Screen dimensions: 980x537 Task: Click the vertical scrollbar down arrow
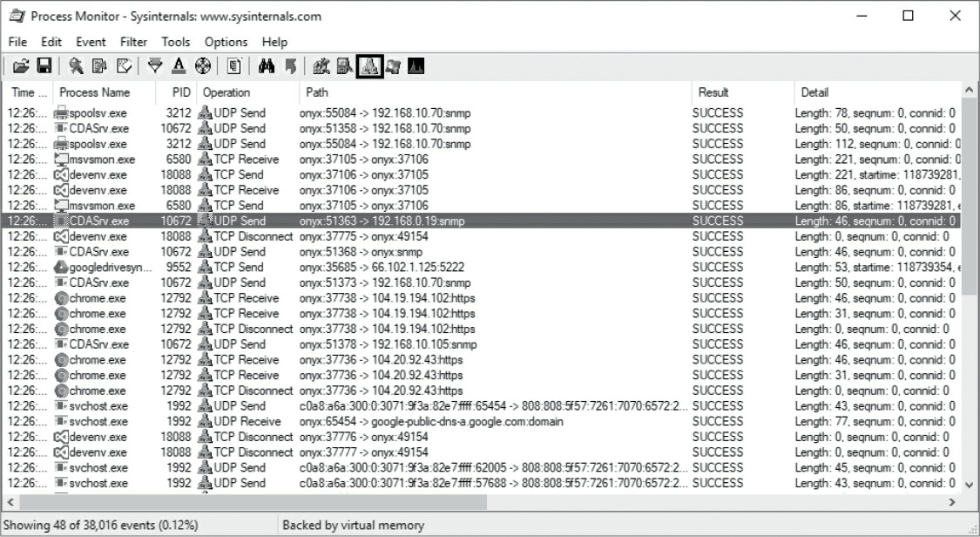pos(970,485)
